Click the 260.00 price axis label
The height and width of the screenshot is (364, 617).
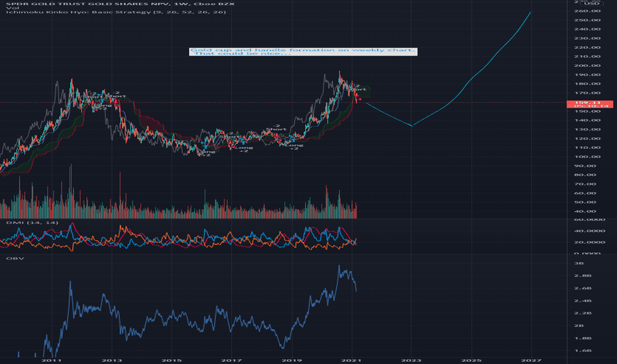(587, 11)
